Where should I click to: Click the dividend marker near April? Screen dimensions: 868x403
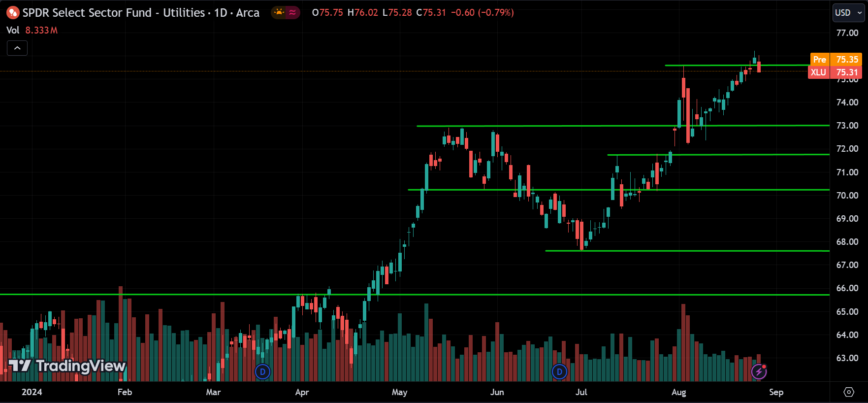[263, 371]
